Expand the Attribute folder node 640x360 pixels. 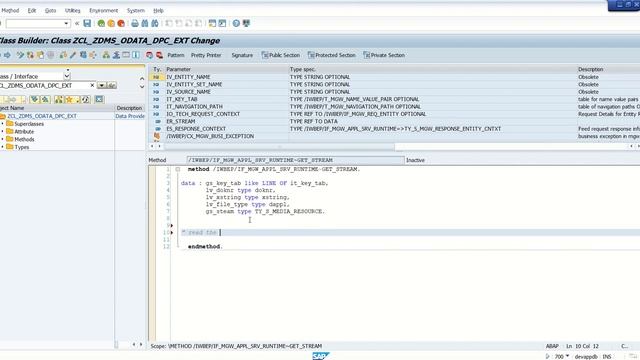coord(2,131)
